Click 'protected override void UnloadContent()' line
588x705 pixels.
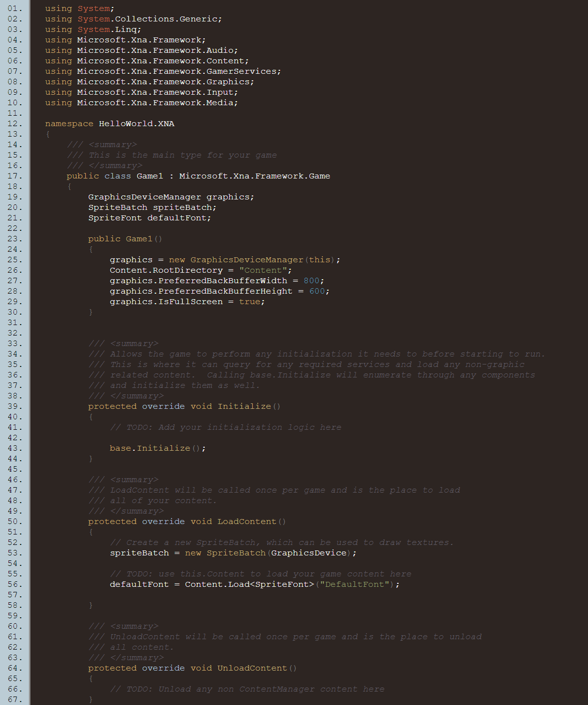(192, 668)
